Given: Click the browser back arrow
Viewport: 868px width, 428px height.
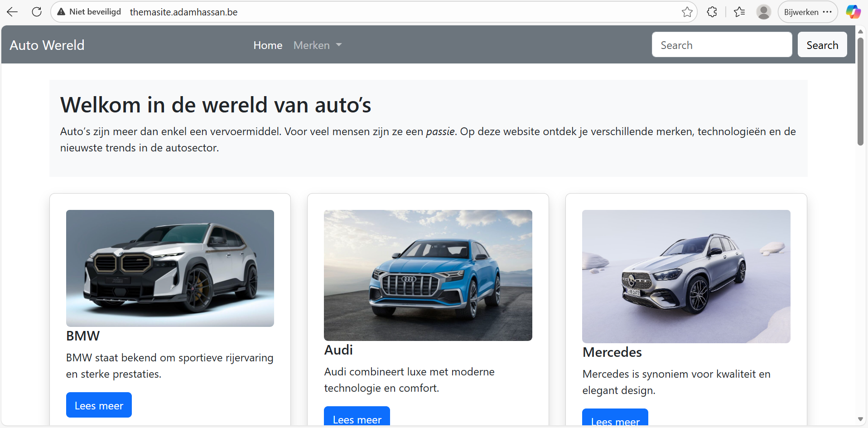Looking at the screenshot, I should coord(12,12).
